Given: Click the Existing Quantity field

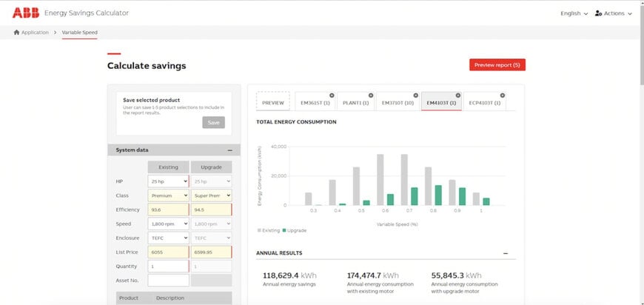Looking at the screenshot, I should [x=168, y=267].
